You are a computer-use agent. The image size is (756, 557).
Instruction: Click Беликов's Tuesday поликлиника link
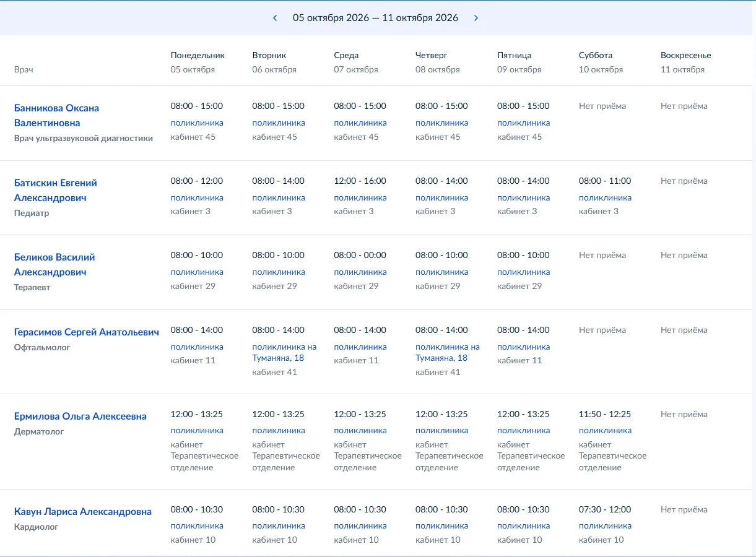(279, 272)
